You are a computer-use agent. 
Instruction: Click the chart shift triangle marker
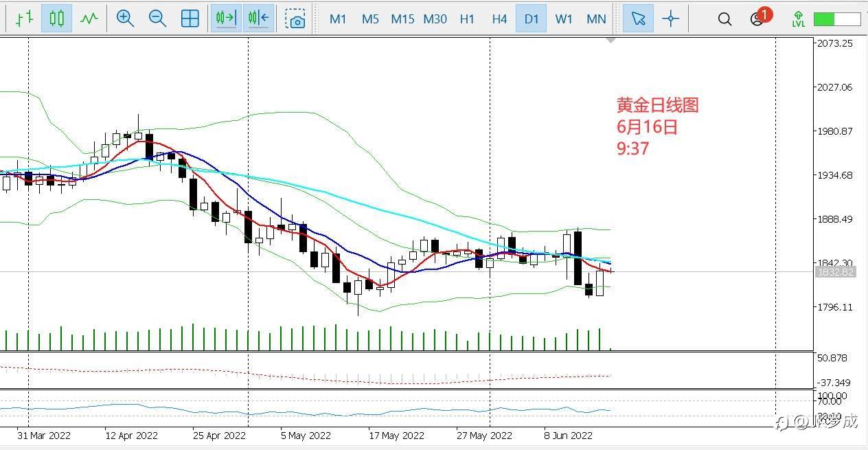(x=610, y=41)
